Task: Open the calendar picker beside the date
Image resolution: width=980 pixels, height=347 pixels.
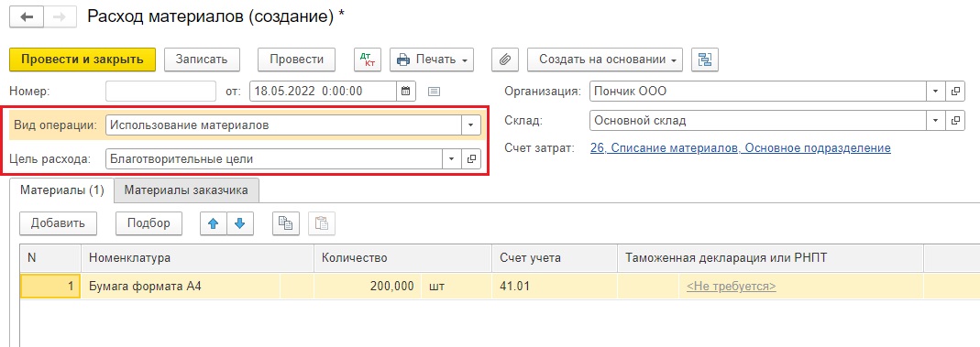Action: [405, 92]
